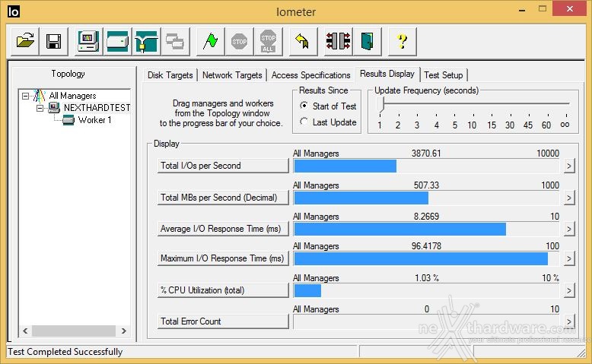Viewport: 592px width, 364px height.
Task: Click the Topology horizontal scrollbar thumb
Action: [x=74, y=331]
